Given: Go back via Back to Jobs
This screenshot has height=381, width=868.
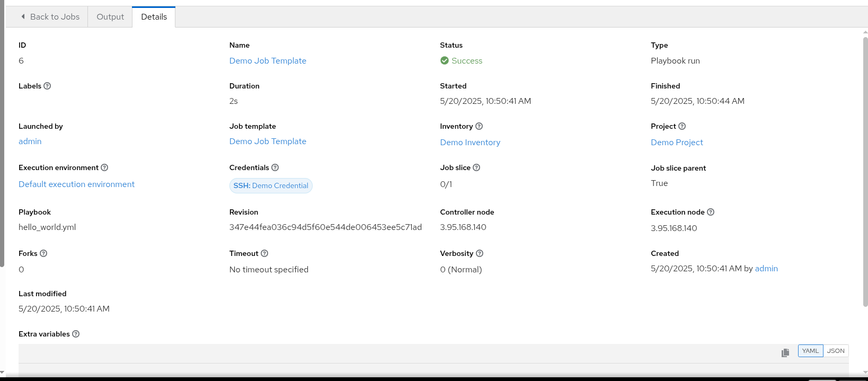Looking at the screenshot, I should click(x=50, y=17).
